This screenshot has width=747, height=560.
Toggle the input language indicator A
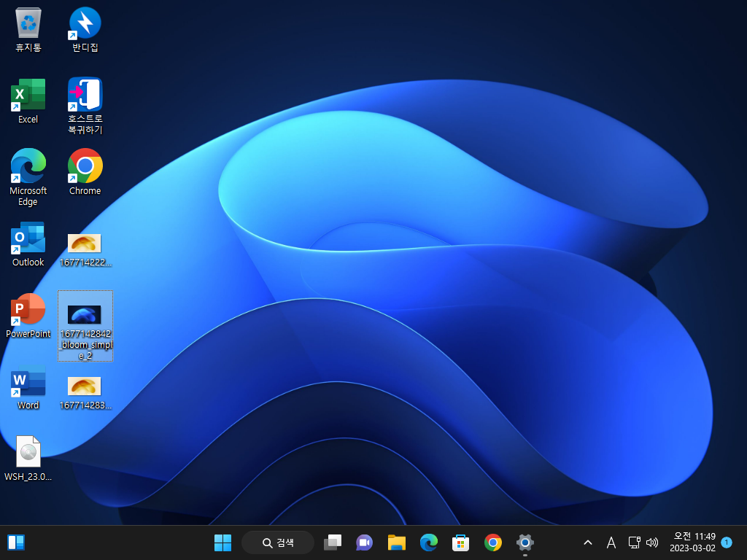tap(611, 542)
